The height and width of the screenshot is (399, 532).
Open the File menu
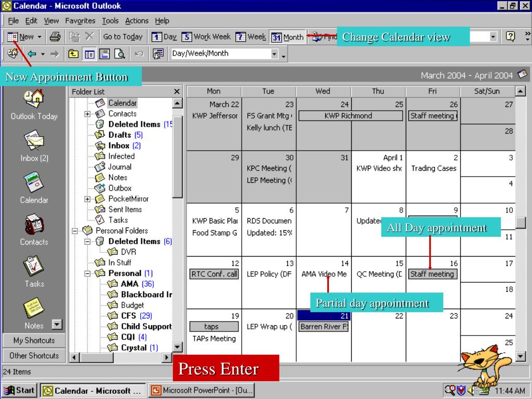13,21
